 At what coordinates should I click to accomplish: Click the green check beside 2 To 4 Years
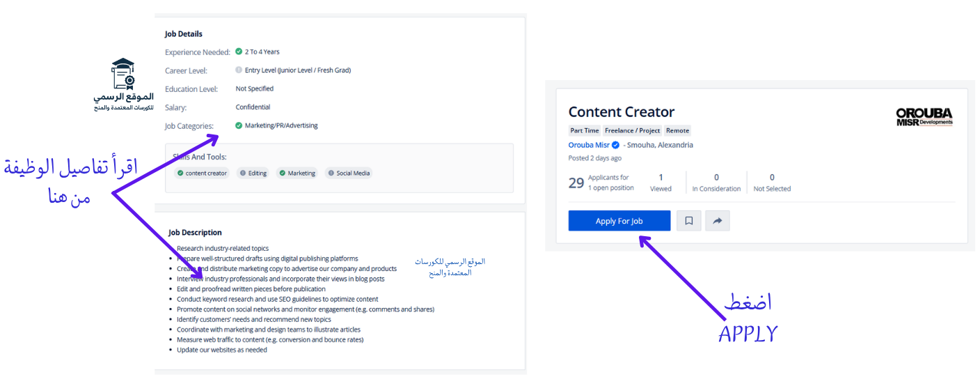[x=239, y=52]
